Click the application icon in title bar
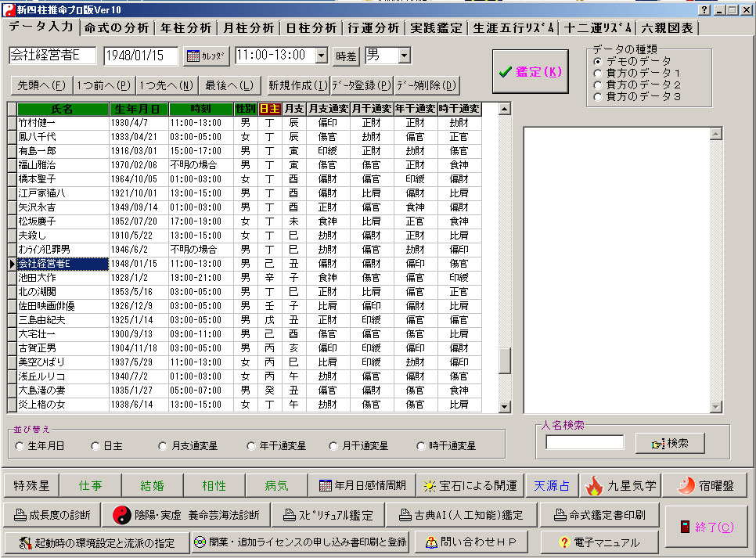Viewport: 756px width, 558px height. [9, 9]
